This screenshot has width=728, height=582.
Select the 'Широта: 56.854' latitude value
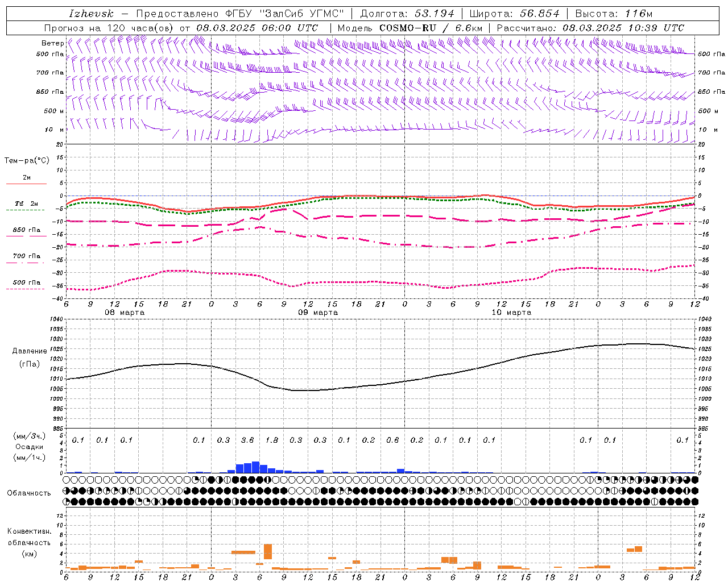point(514,14)
